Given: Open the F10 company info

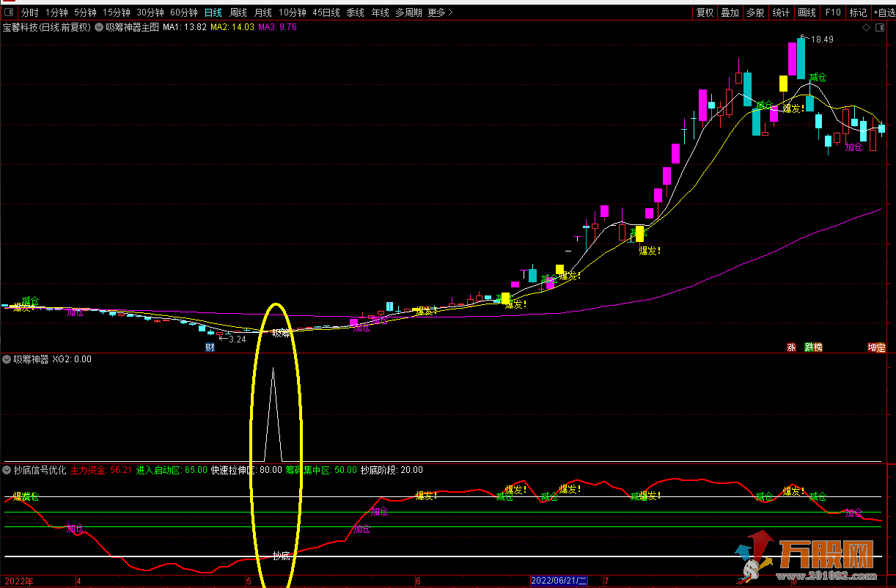Looking at the screenshot, I should click(833, 12).
